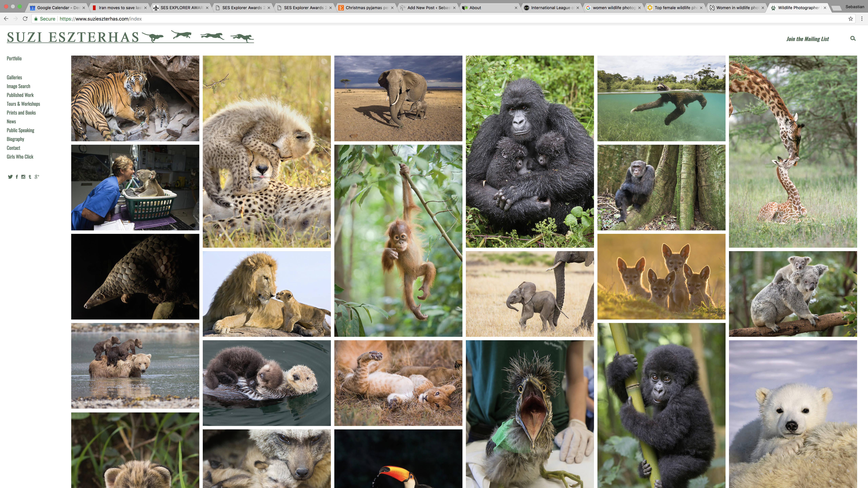This screenshot has height=488, width=868.
Task: Go back using the browser back arrow
Action: (x=6, y=19)
